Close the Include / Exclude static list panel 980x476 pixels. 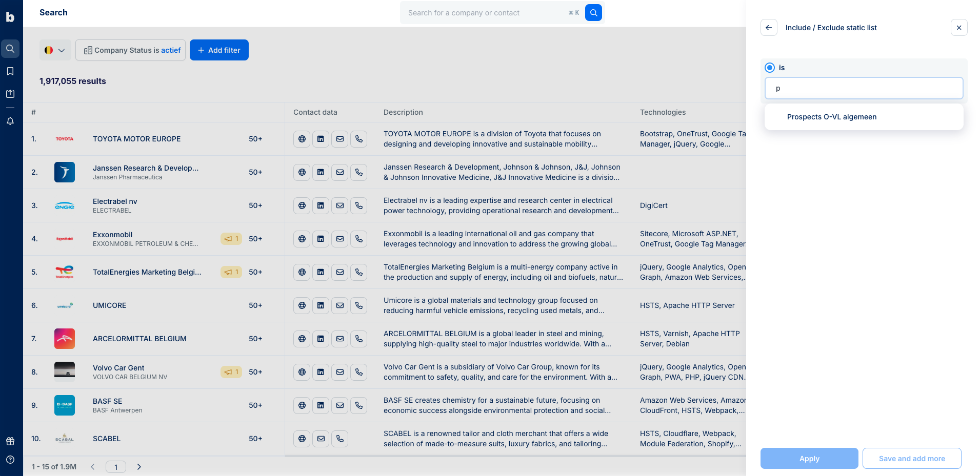click(x=959, y=28)
